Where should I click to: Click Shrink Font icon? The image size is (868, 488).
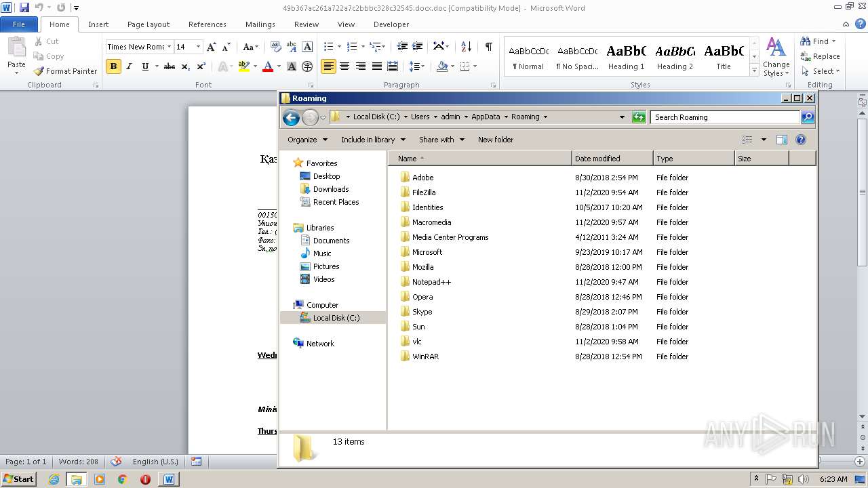[226, 47]
